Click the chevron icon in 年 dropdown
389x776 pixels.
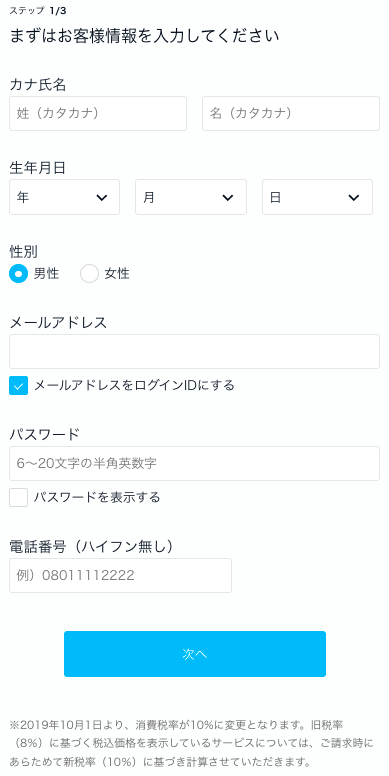click(101, 197)
